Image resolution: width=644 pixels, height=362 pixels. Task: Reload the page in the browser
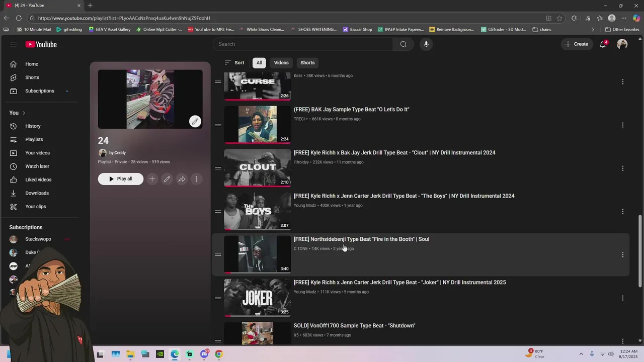(x=19, y=18)
